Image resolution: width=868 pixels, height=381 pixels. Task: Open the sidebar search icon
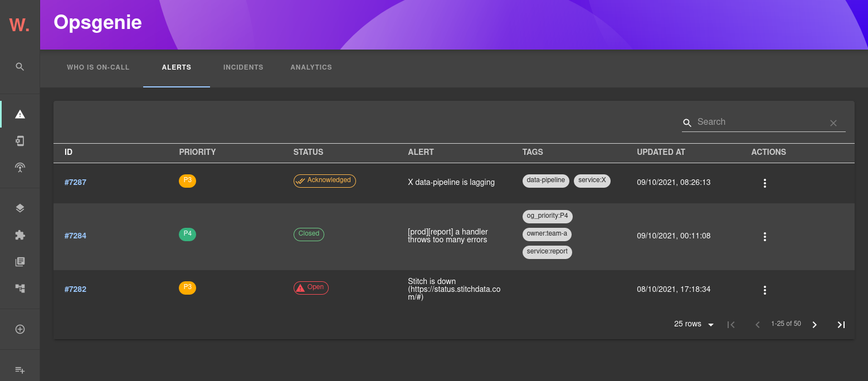[20, 67]
